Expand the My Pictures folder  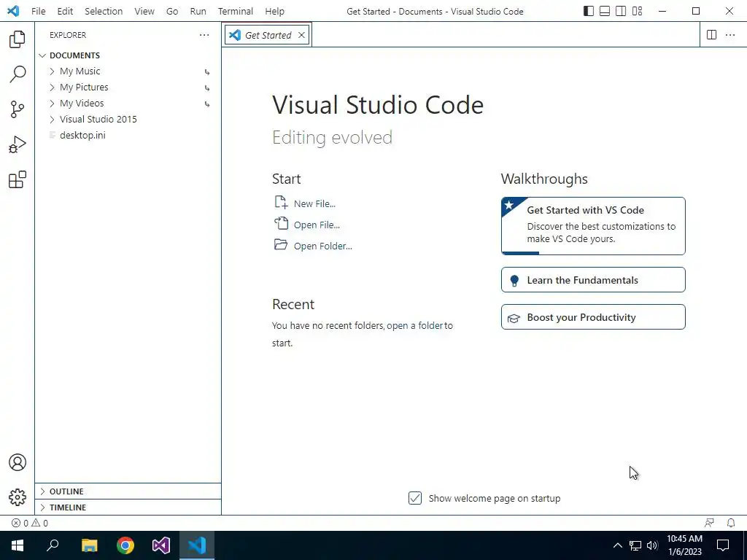pos(52,87)
